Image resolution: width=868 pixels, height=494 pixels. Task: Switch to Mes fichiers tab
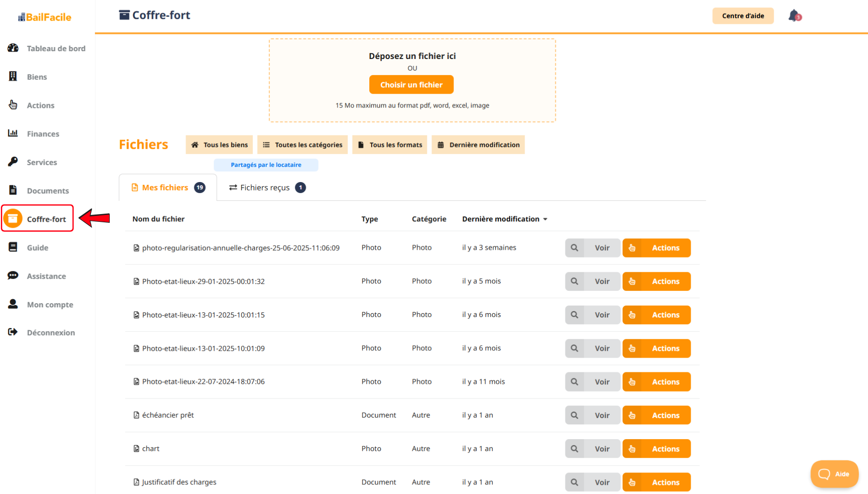point(168,188)
